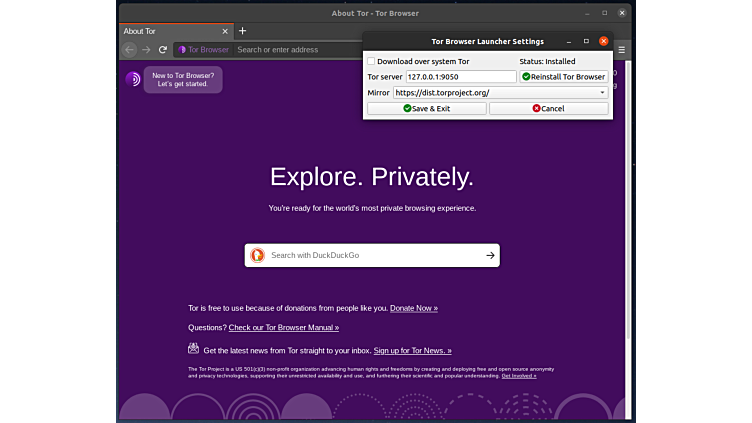
Task: Open new tab with plus icon
Action: 242,31
